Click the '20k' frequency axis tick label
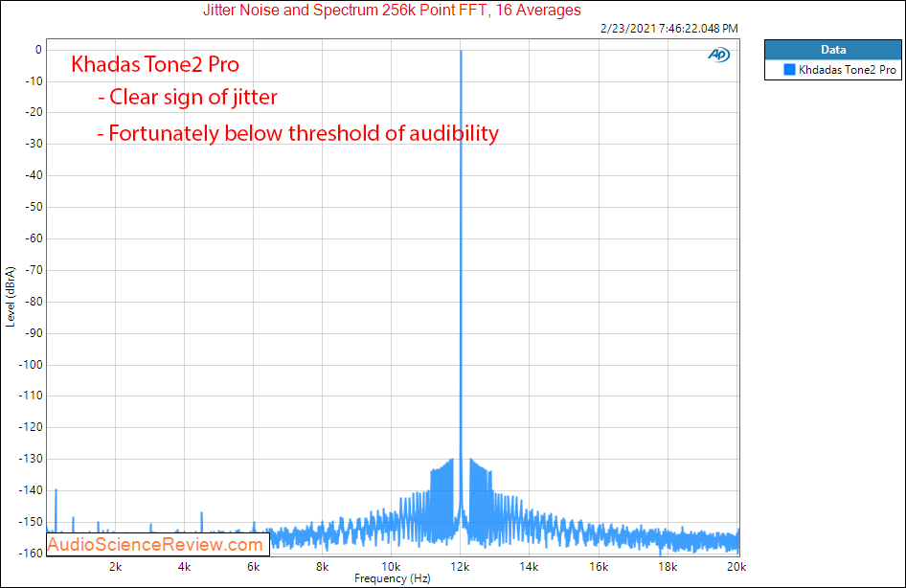The image size is (906, 588). 736,567
